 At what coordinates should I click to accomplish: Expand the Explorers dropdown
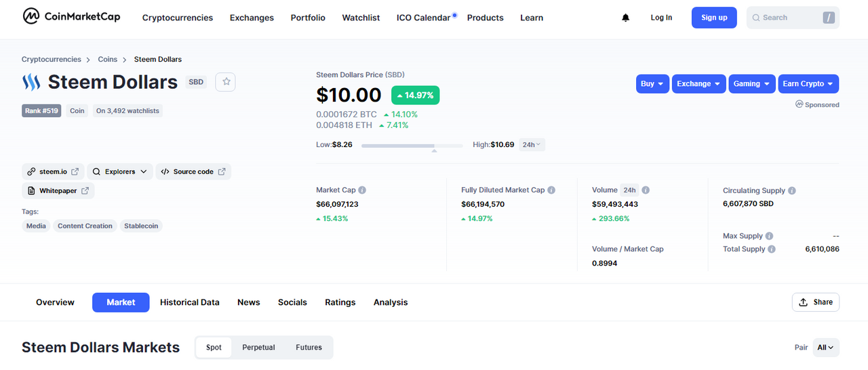point(119,172)
